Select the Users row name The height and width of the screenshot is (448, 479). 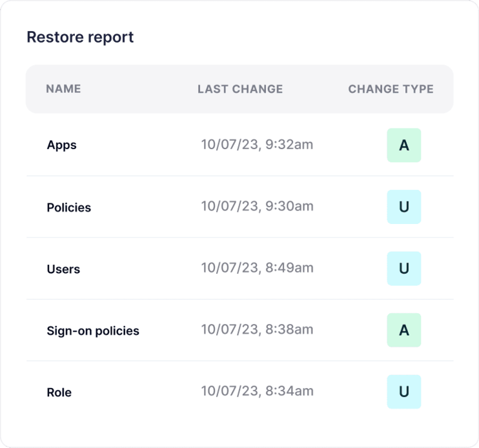tap(63, 269)
